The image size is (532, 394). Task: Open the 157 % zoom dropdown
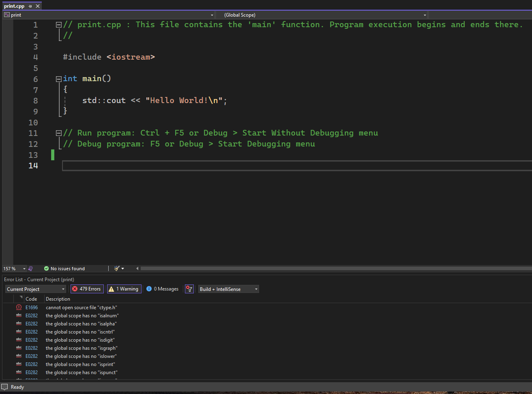point(24,269)
